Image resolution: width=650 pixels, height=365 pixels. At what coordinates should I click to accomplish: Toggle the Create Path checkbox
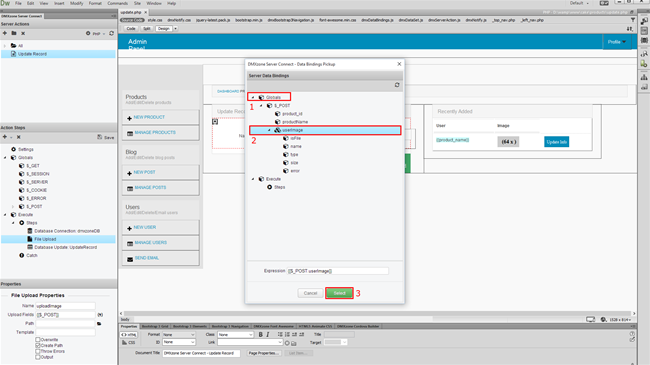38,346
